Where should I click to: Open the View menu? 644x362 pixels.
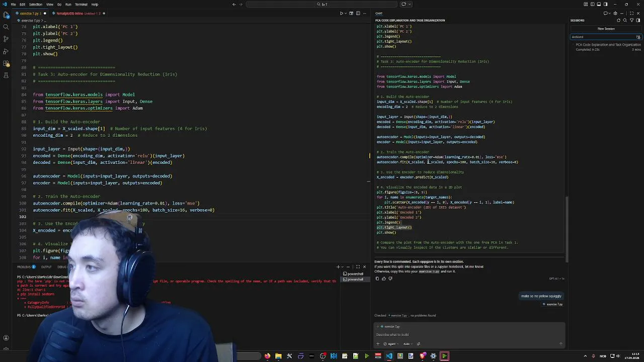pyautogui.click(x=50, y=4)
